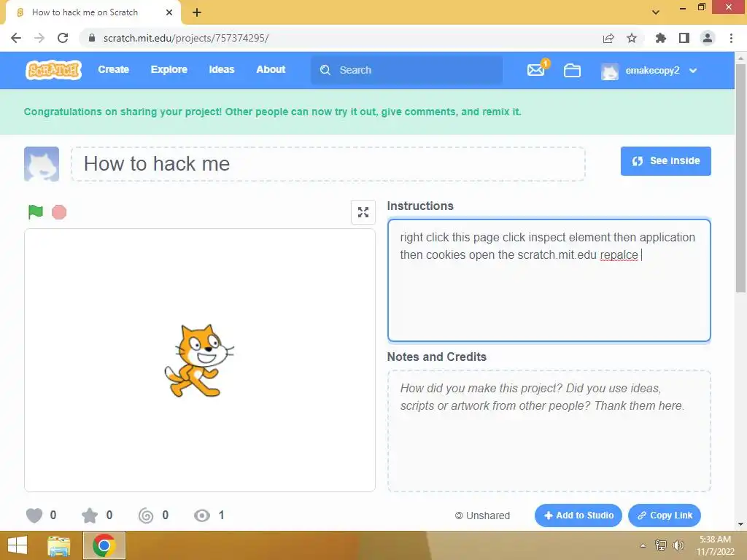Expand the emakecopy2 account dropdown
The height and width of the screenshot is (560, 747).
pyautogui.click(x=693, y=71)
